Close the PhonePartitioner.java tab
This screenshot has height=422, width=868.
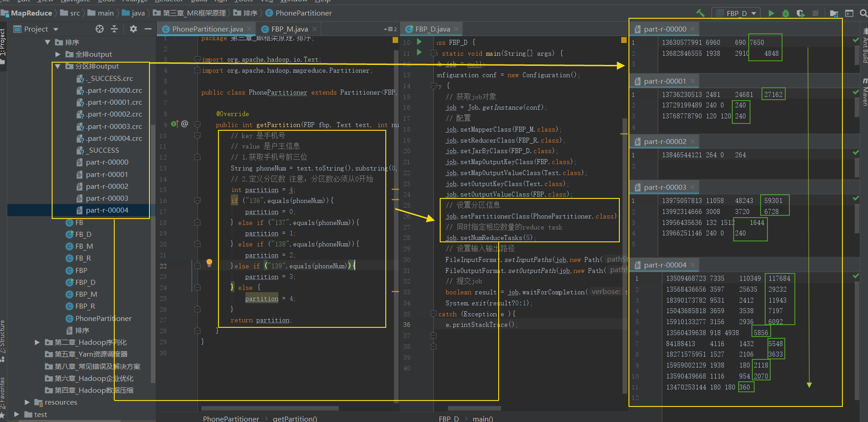tap(249, 29)
